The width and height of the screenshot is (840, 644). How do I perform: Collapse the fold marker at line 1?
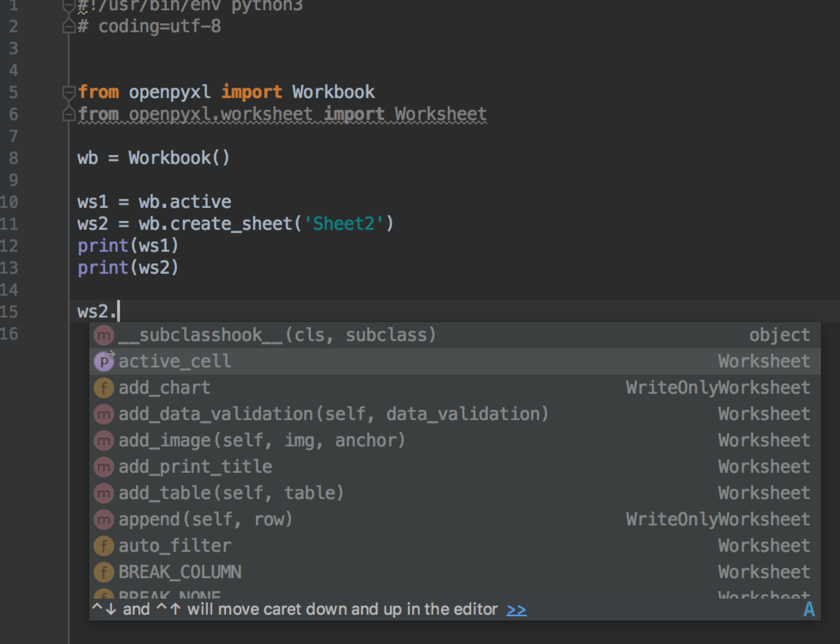[68, 5]
